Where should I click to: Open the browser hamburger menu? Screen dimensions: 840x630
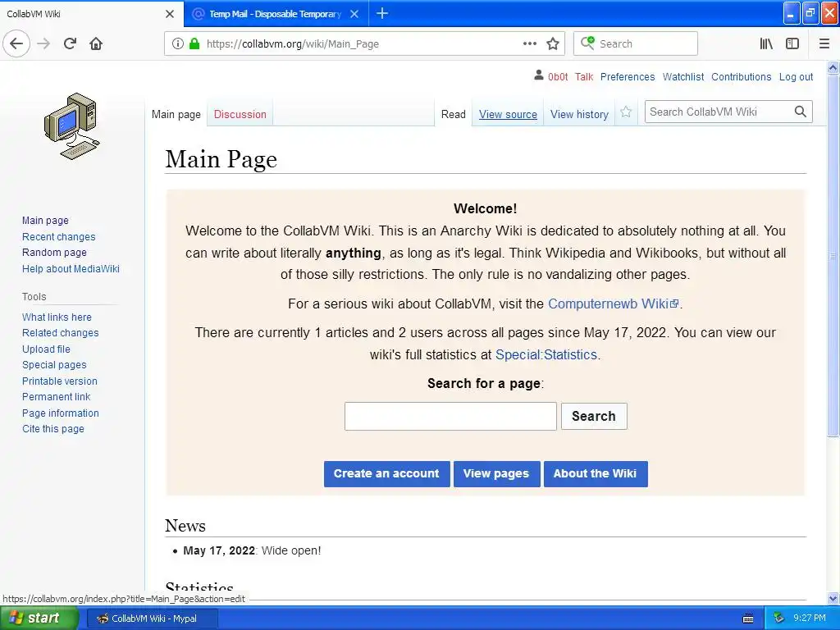click(824, 43)
